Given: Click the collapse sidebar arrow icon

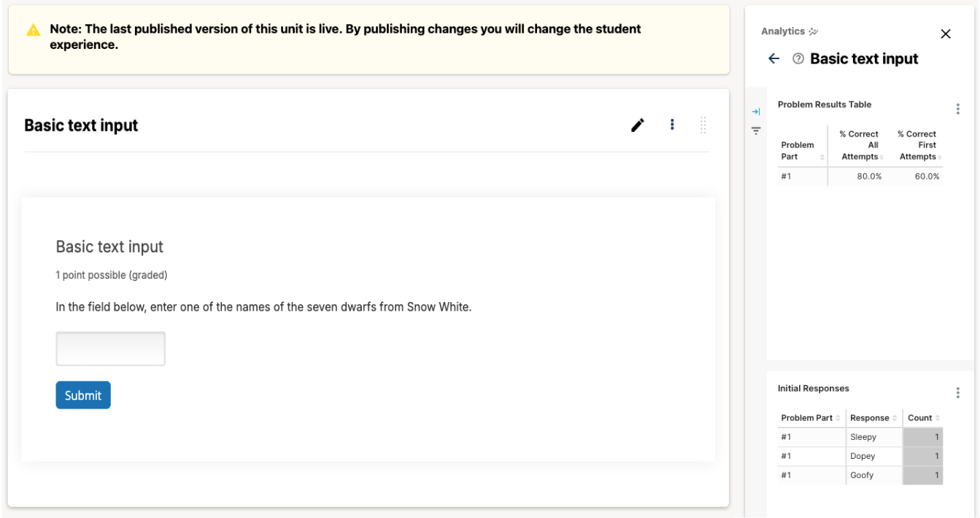Looking at the screenshot, I should click(x=756, y=112).
